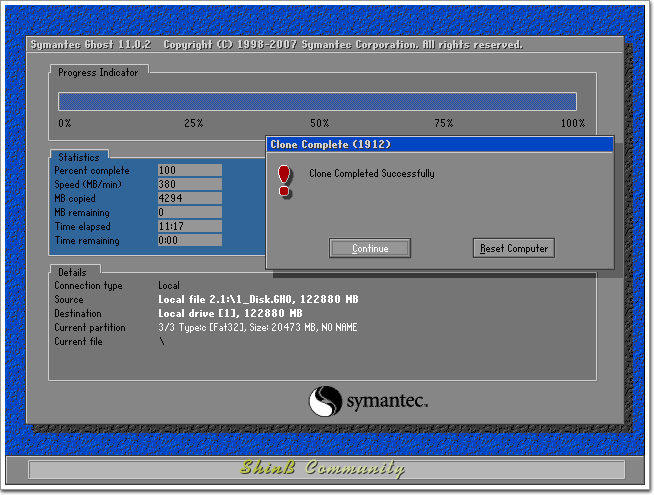Click the Shinß Community status bar
654x495 pixels.
coord(326,469)
